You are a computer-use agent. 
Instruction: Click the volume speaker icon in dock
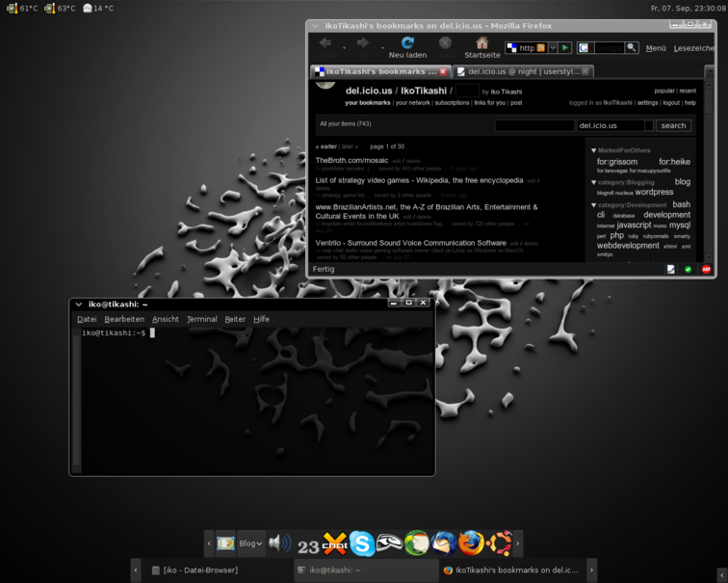[x=280, y=543]
